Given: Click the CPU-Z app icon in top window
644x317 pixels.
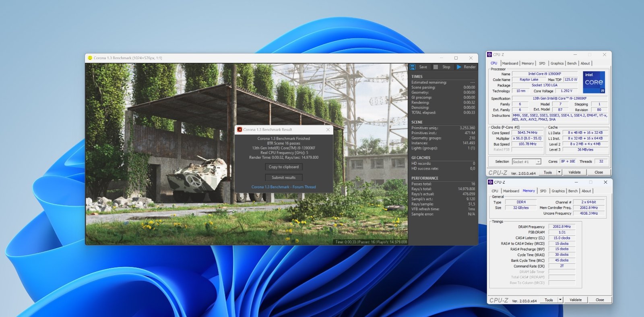Looking at the screenshot, I should click(489, 54).
